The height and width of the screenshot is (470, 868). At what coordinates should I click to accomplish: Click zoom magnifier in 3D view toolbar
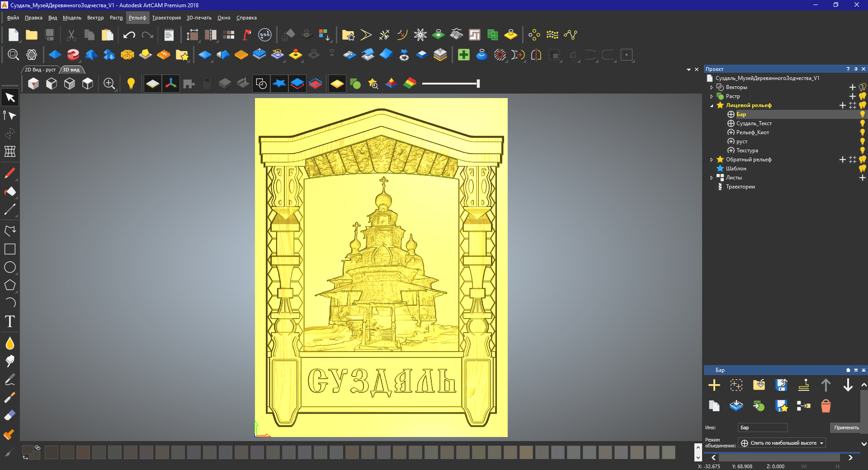tap(109, 84)
